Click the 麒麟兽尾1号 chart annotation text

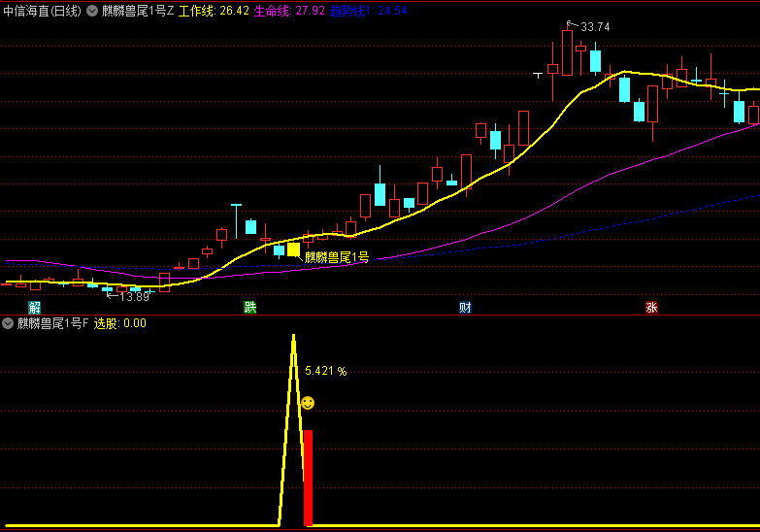pyautogui.click(x=337, y=257)
